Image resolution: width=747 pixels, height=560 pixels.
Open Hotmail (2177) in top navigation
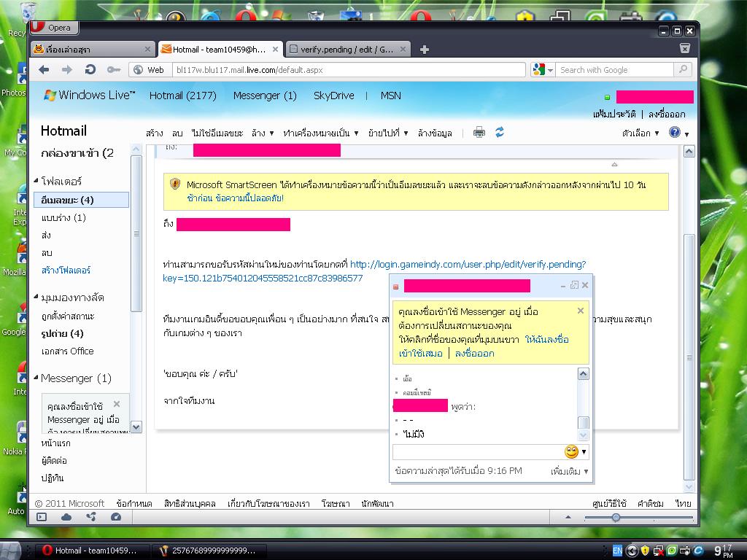click(182, 96)
